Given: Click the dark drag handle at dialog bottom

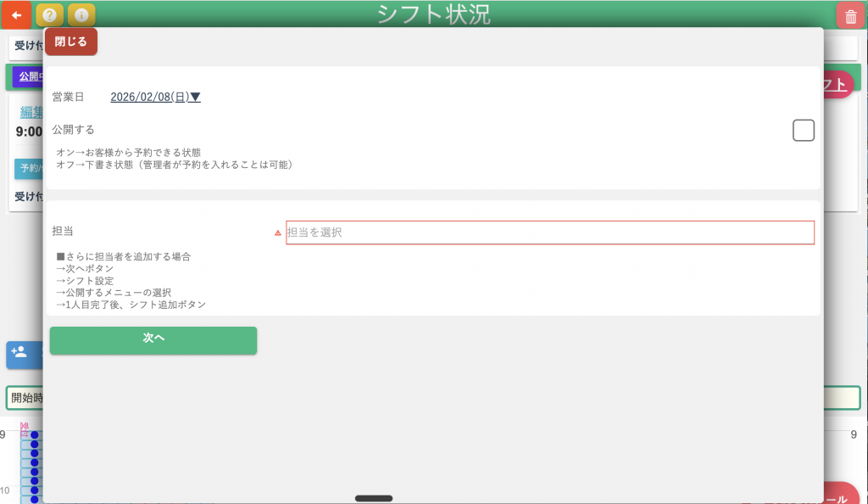Looking at the screenshot, I should (373, 498).
